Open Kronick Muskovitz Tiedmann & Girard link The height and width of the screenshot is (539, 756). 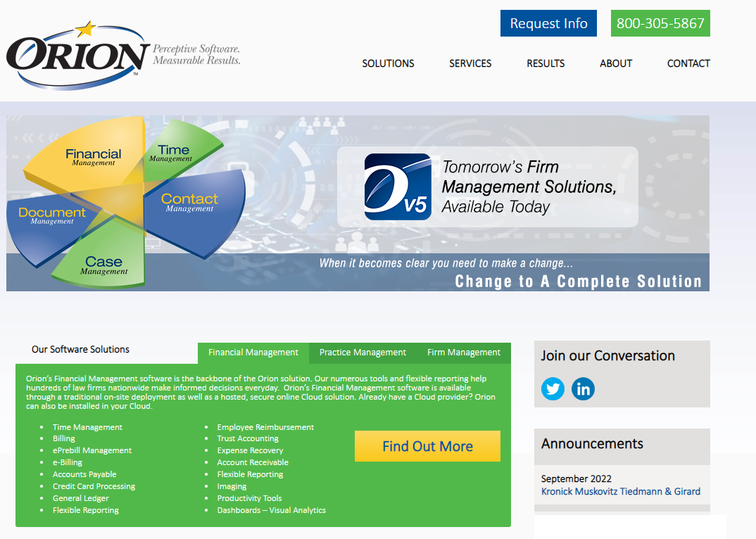(621, 491)
